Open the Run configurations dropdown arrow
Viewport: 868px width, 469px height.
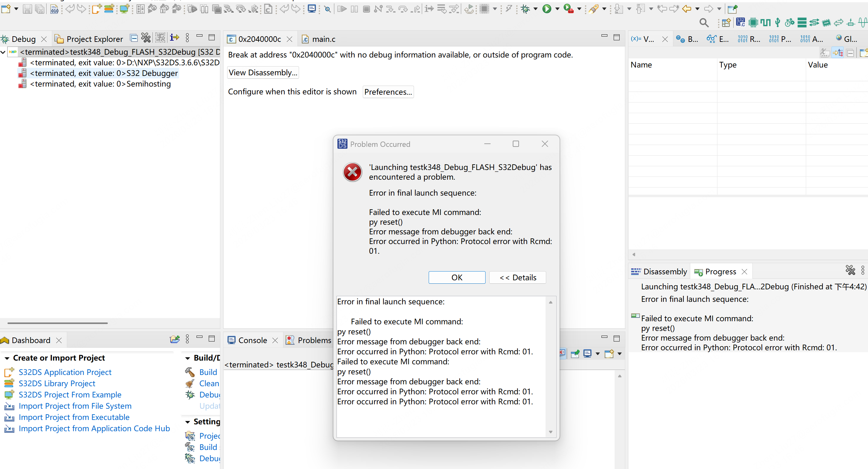[557, 9]
